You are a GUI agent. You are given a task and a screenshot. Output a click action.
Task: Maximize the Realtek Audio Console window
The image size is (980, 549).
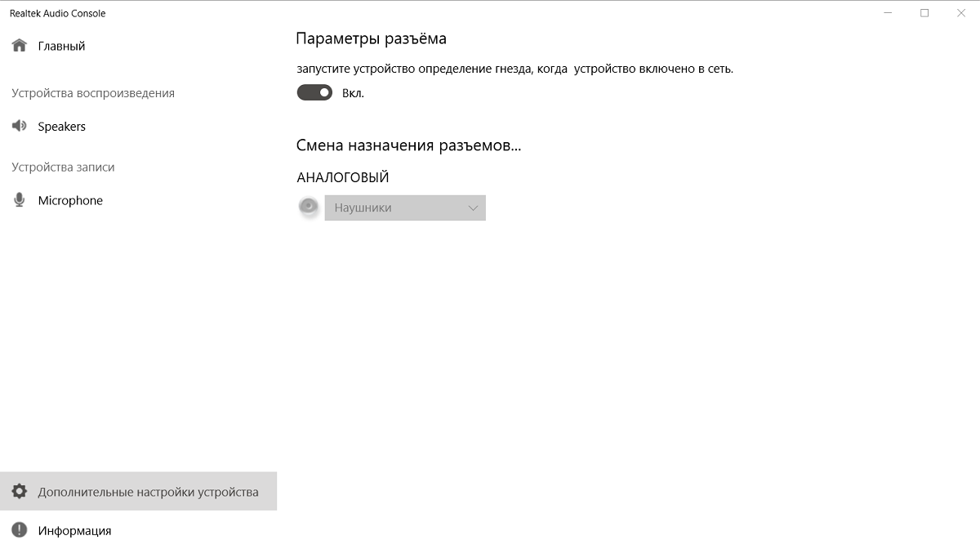pos(924,13)
